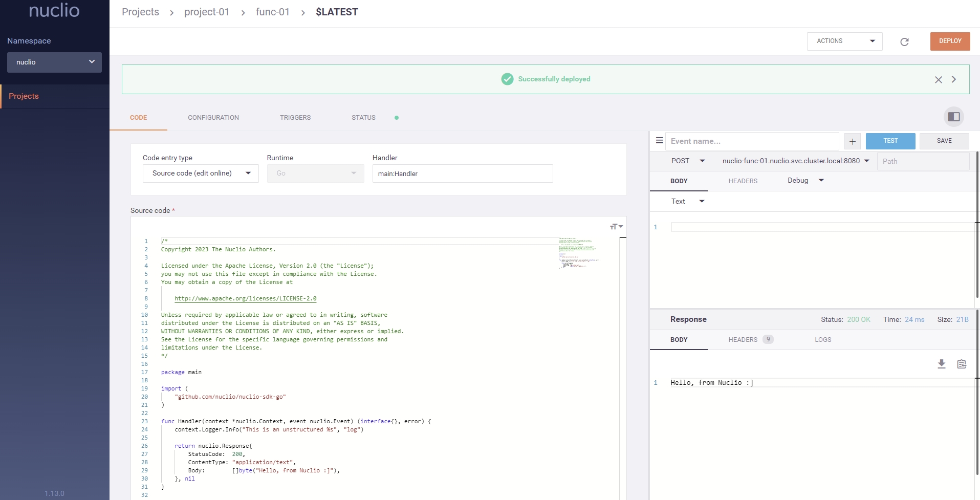Open Code entry type dropdown
The height and width of the screenshot is (500, 980).
(201, 173)
